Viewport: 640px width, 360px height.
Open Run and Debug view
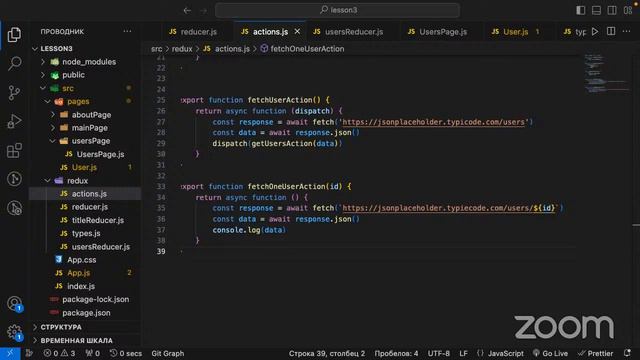point(14,122)
